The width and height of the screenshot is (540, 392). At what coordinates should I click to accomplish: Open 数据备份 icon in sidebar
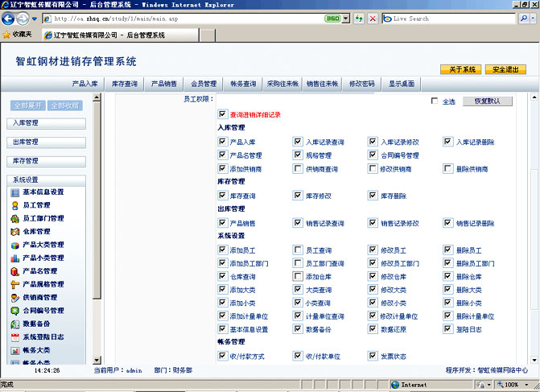coord(15,324)
